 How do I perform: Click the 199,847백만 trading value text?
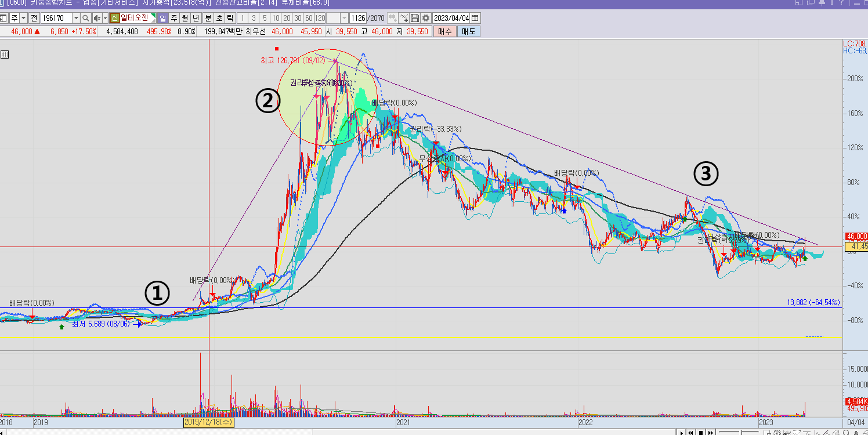click(223, 31)
